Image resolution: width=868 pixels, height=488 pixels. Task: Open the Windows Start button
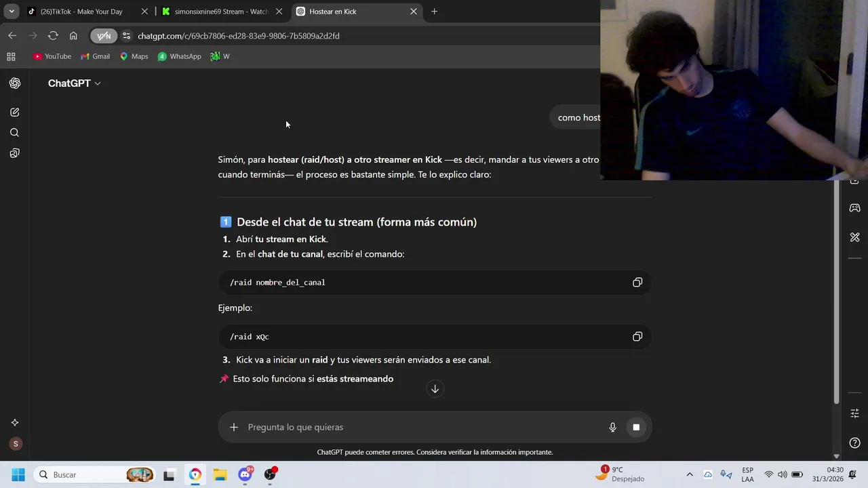(18, 474)
